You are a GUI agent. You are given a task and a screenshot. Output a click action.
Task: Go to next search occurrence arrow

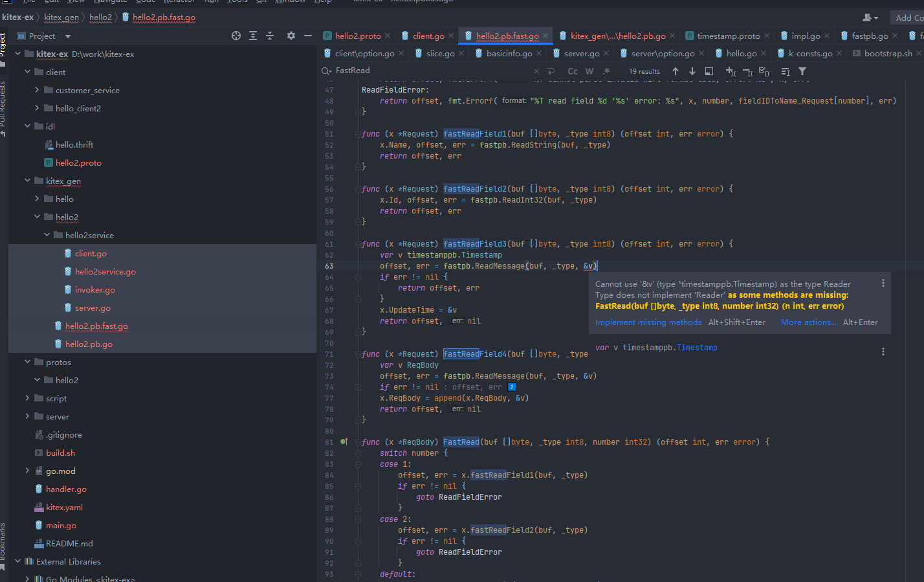(x=692, y=71)
